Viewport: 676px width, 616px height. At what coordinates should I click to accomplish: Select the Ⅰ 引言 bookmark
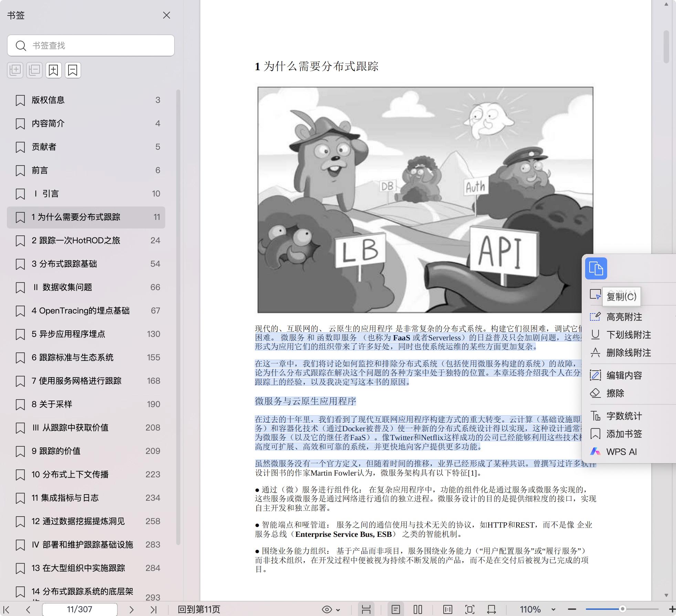86,194
